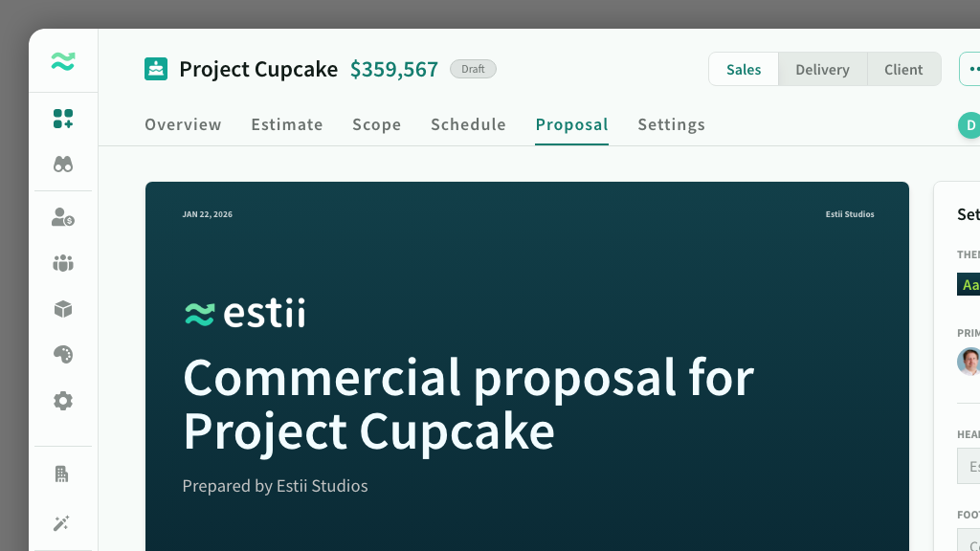Switch view toggle to Sales
Image resolution: width=980 pixels, height=551 pixels.
[744, 70]
